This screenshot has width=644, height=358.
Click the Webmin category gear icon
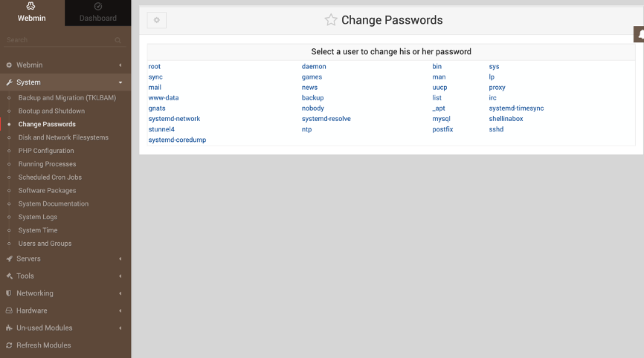(x=9, y=65)
